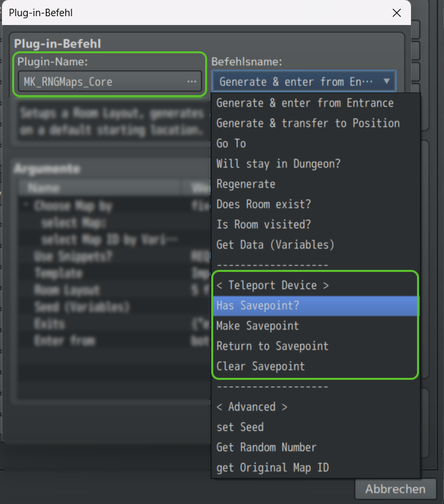The width and height of the screenshot is (444, 504).
Task: Select 'Generate & enter from Entrance' option
Action: tap(316, 103)
